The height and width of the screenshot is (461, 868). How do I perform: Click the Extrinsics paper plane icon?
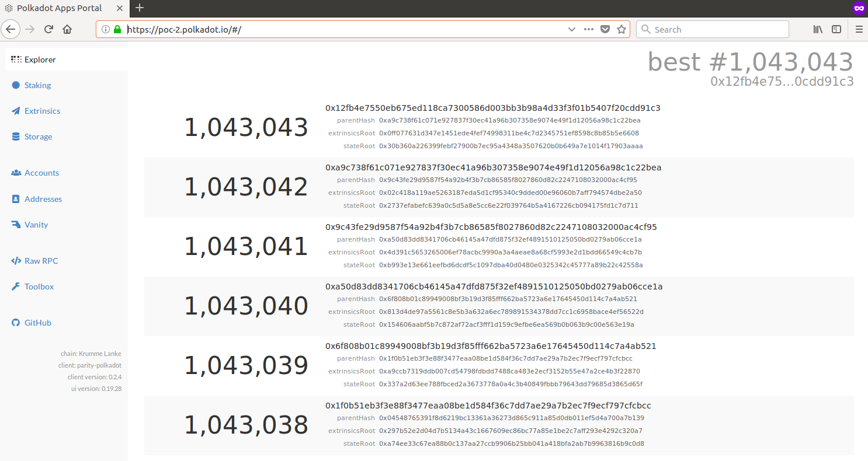tap(16, 111)
